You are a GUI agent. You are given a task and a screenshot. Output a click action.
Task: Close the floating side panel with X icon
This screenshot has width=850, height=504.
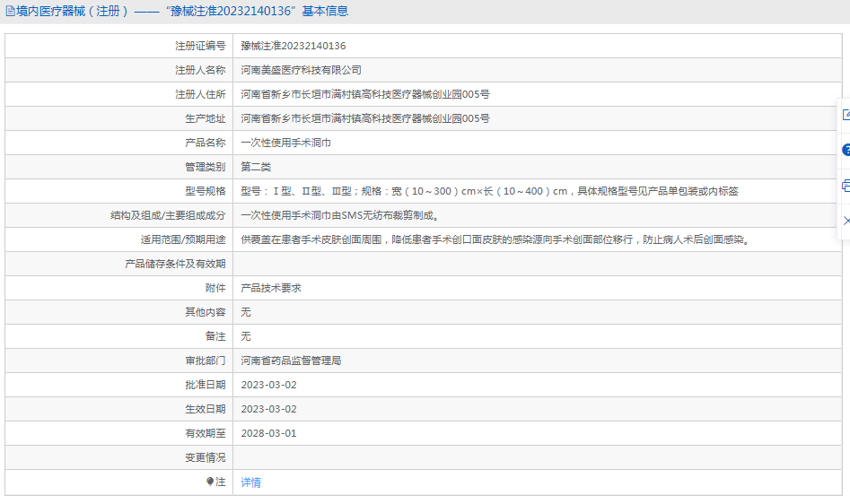[x=846, y=221]
